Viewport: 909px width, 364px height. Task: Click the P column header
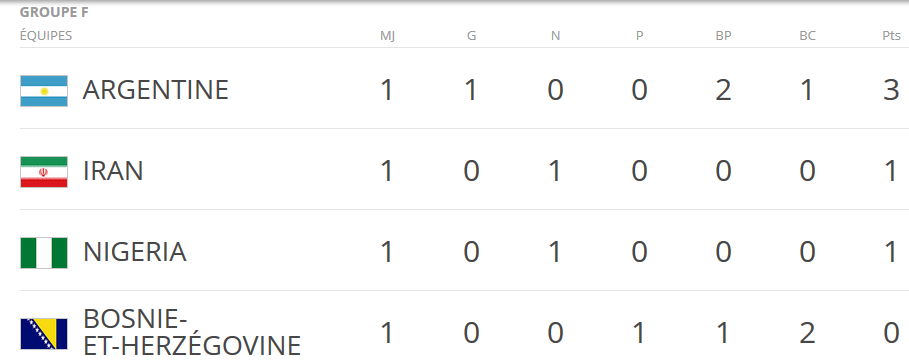639,36
